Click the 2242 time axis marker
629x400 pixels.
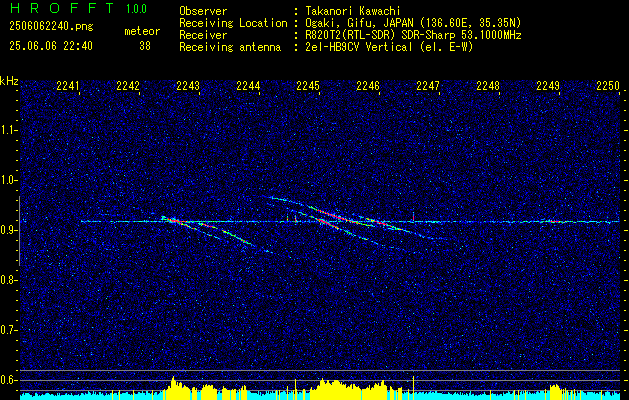[x=128, y=86]
